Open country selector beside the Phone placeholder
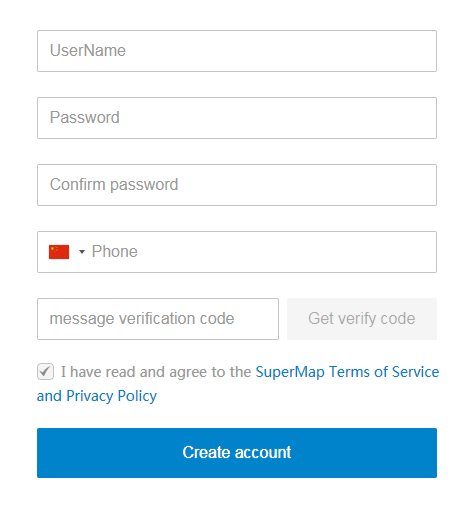This screenshot has height=510, width=474. 82,252
